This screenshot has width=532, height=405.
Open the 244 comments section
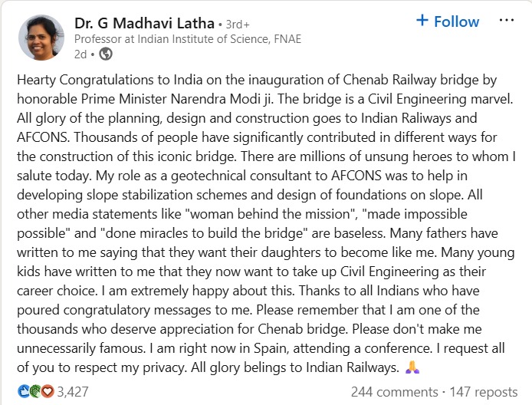(x=392, y=391)
